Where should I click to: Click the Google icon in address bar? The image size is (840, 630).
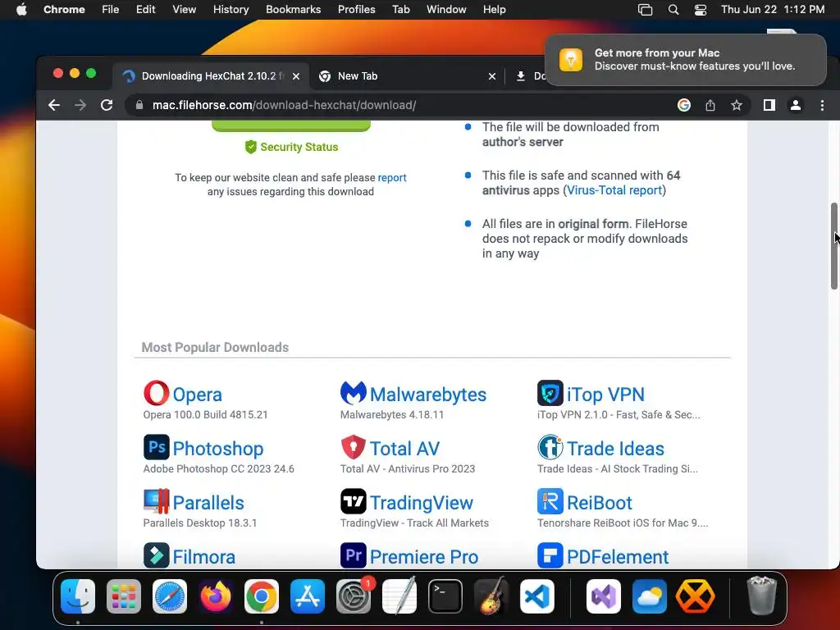684,105
